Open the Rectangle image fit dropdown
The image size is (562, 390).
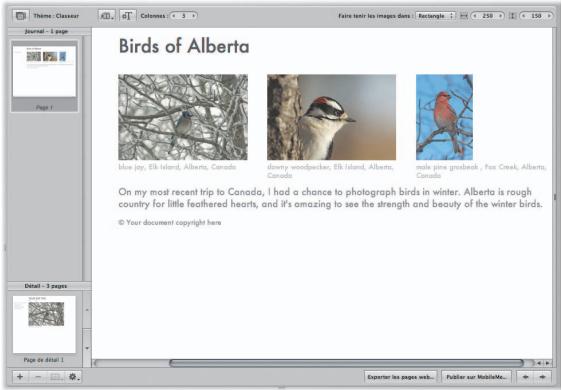click(435, 16)
